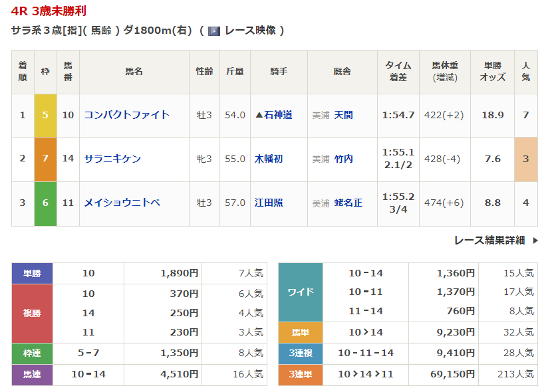Click the 3連単 payout label
This screenshot has width=548, height=392.
(300, 375)
